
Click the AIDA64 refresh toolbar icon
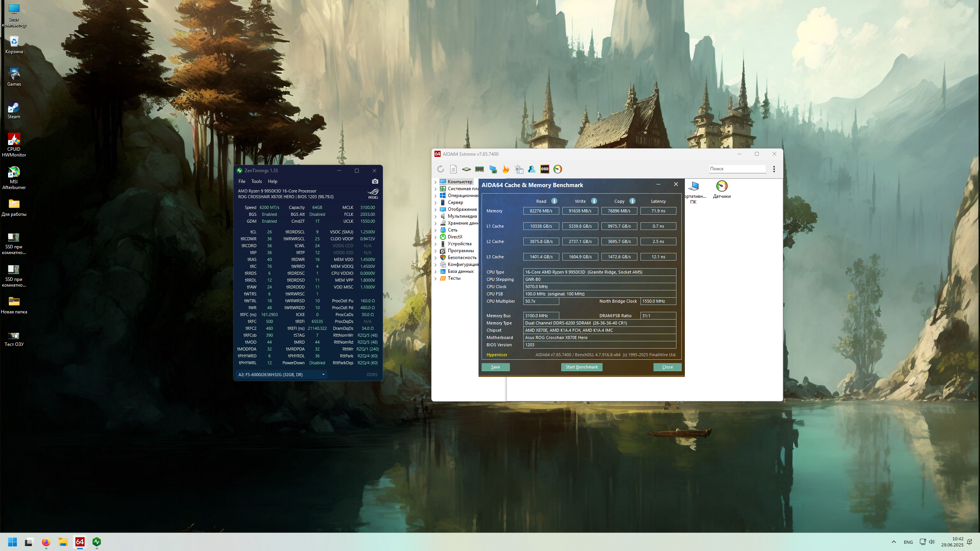441,169
